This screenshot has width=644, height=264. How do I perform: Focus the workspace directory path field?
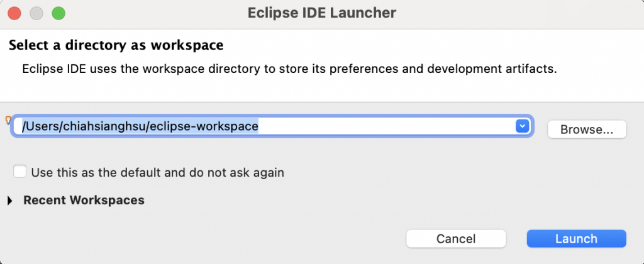[x=377, y=126]
